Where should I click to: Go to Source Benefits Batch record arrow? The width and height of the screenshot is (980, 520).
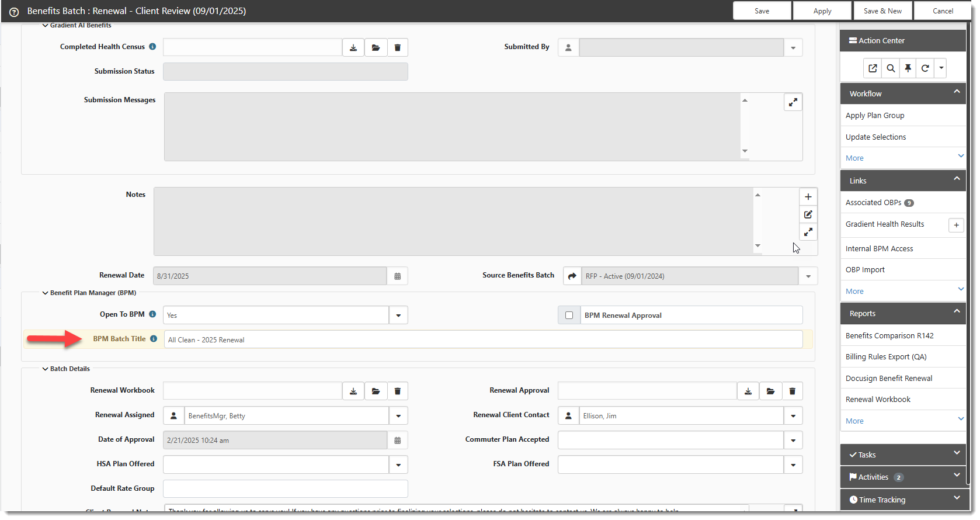(572, 276)
